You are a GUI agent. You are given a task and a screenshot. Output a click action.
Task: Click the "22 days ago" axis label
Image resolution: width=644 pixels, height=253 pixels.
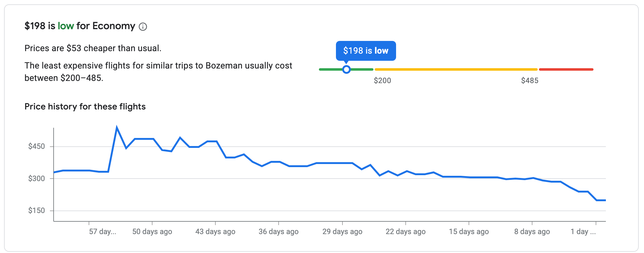406,232
